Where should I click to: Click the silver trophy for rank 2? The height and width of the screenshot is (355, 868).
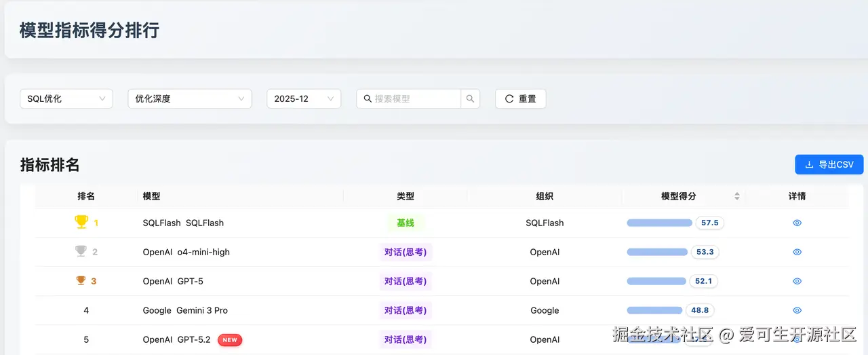[81, 252]
